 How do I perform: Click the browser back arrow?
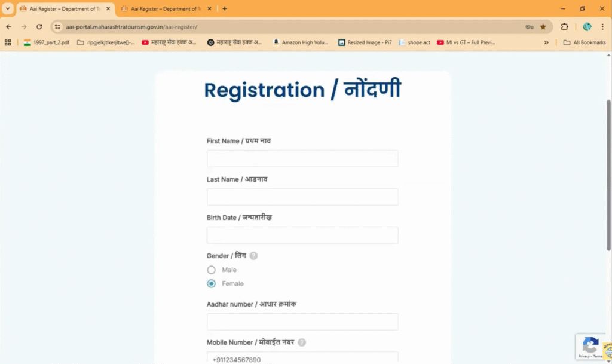tap(8, 27)
